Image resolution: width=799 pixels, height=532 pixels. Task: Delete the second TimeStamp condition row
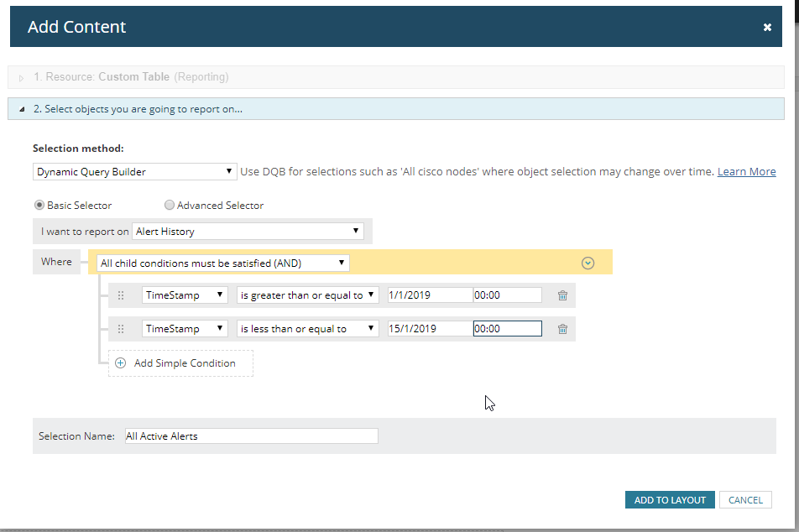click(561, 328)
